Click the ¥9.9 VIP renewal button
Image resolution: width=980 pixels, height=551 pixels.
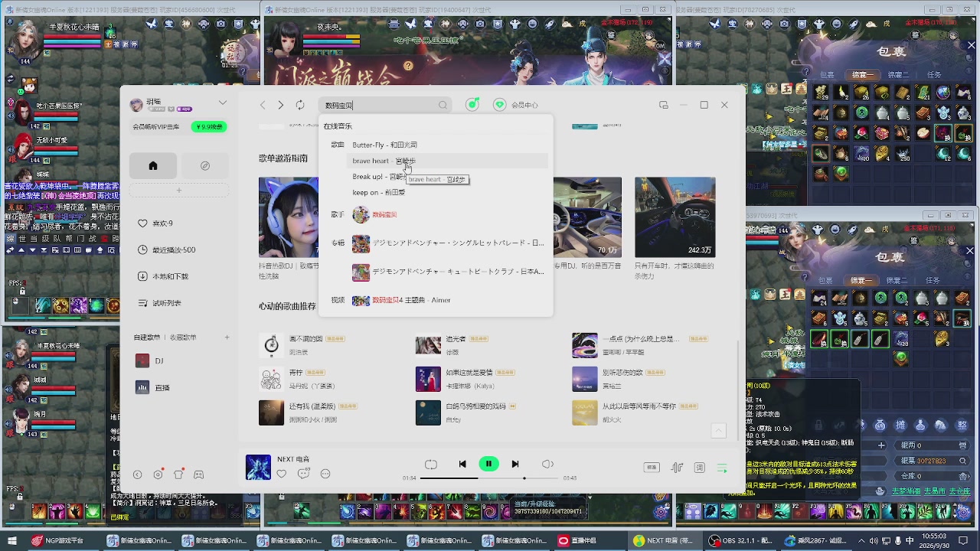pyautogui.click(x=209, y=127)
